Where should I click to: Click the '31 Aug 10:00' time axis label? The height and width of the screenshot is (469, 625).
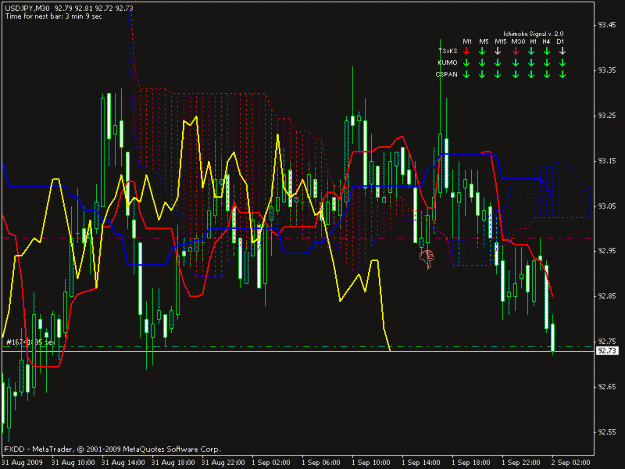point(73,463)
